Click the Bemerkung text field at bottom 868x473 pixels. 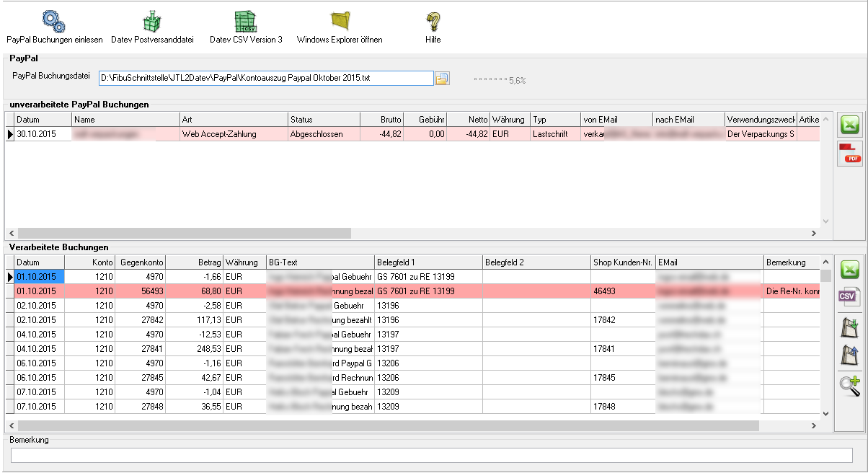click(x=431, y=455)
